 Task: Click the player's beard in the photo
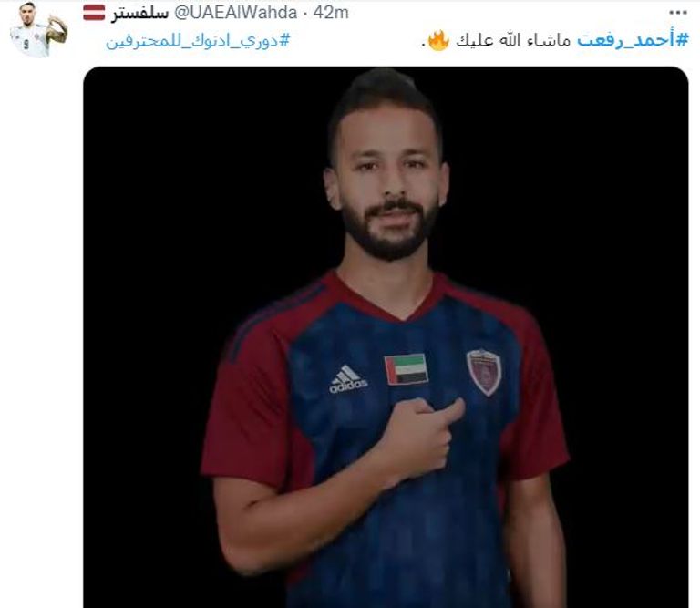tap(388, 232)
